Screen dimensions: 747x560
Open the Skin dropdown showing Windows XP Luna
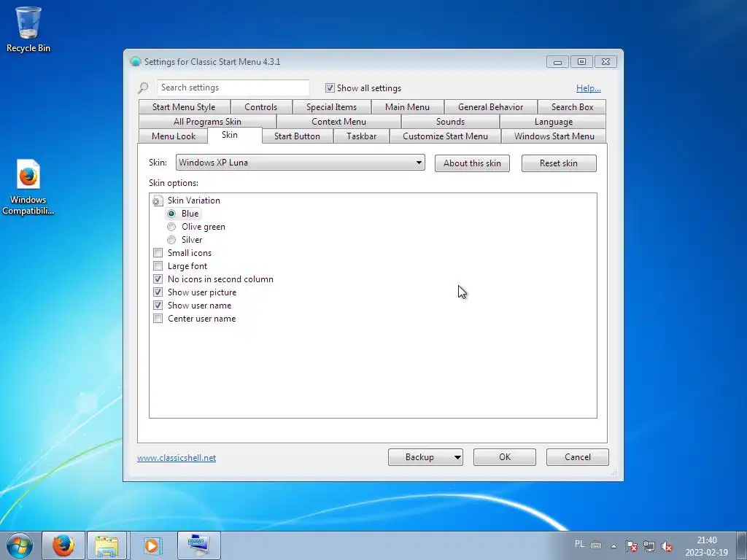pyautogui.click(x=300, y=163)
